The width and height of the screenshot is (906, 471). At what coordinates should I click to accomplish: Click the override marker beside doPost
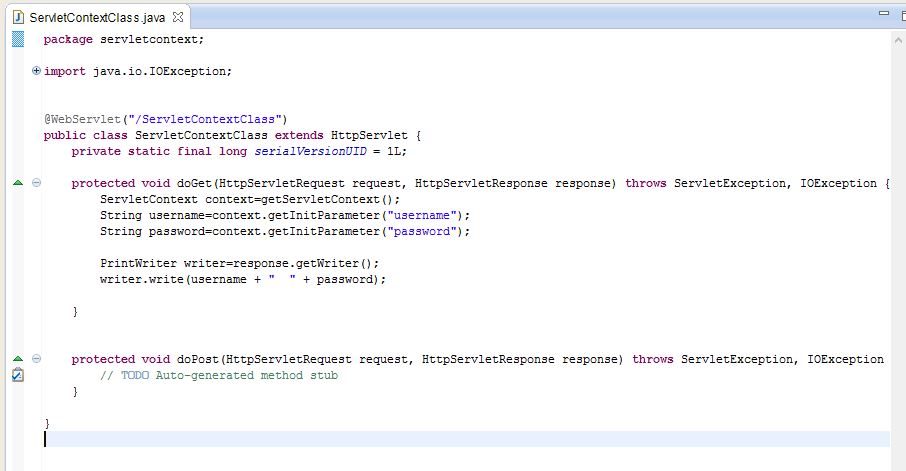(x=17, y=359)
